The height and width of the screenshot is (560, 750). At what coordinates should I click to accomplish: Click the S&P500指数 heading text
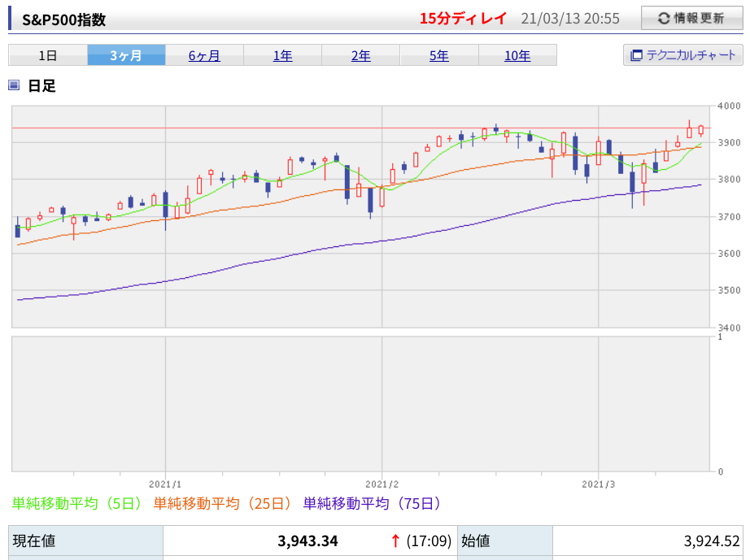(x=64, y=20)
